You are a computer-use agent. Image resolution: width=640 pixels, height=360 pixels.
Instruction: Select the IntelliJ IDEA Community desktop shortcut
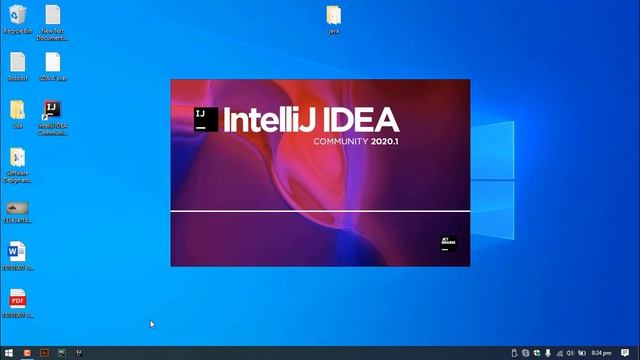tap(52, 118)
